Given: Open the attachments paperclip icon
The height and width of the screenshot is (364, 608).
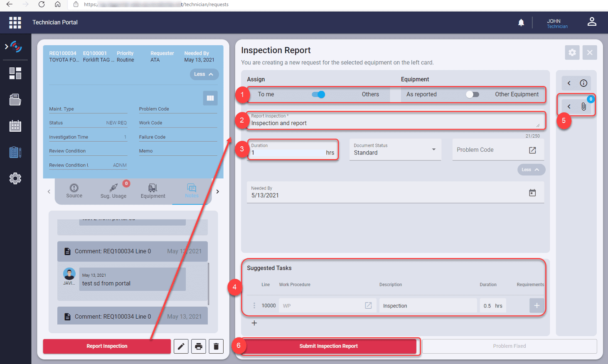Looking at the screenshot, I should point(583,106).
